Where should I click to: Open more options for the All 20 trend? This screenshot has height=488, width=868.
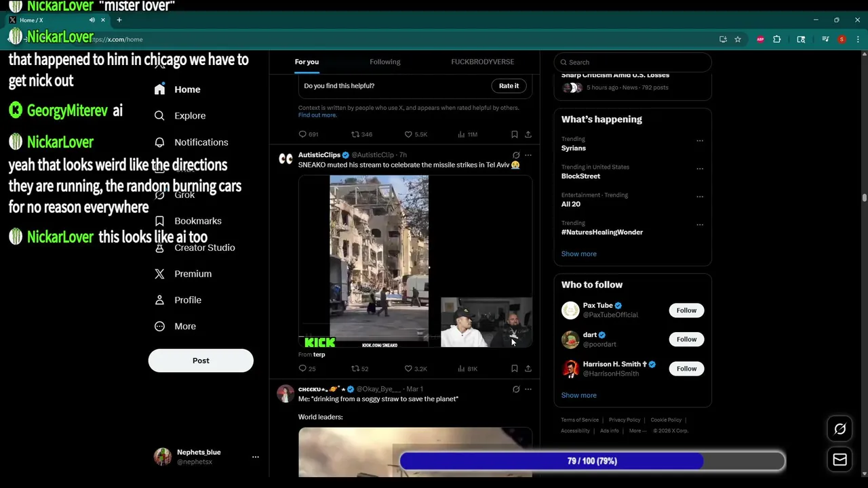pyautogui.click(x=700, y=197)
